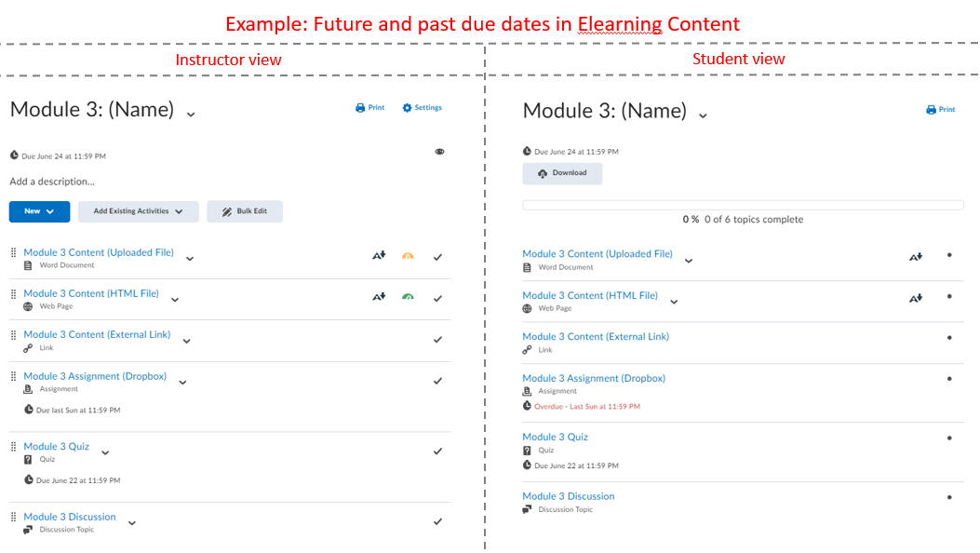
Task: Run accessibility check on Module 3 Content Uploaded File
Action: tap(379, 254)
